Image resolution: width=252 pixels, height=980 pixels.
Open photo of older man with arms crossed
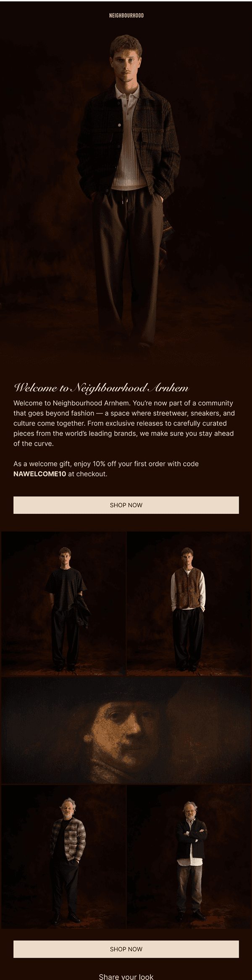189,856
